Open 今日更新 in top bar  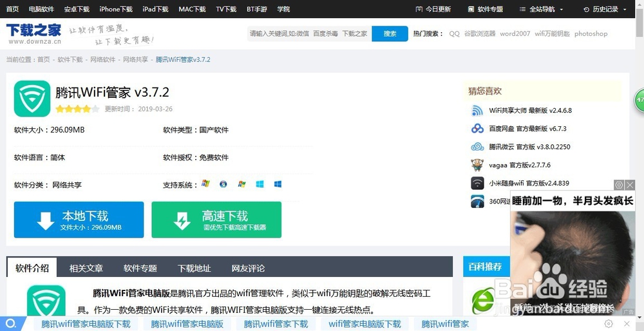pyautogui.click(x=433, y=9)
